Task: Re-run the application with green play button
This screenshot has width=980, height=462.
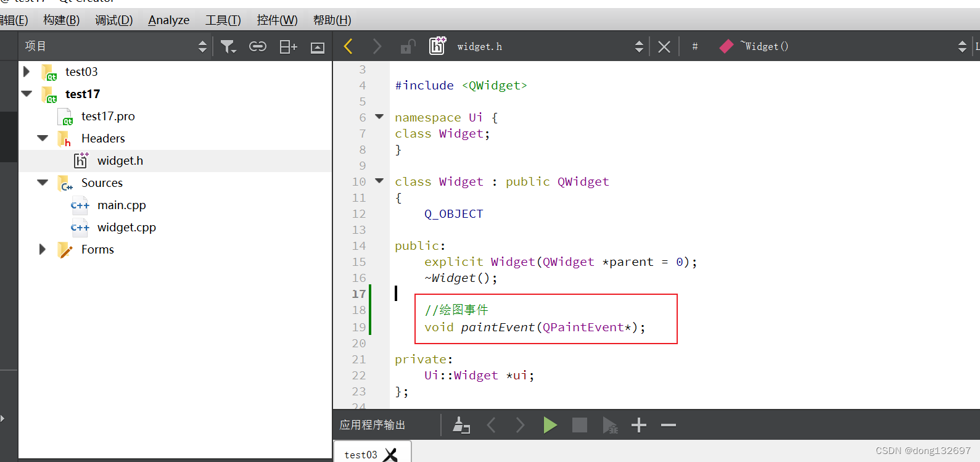Action: (550, 425)
